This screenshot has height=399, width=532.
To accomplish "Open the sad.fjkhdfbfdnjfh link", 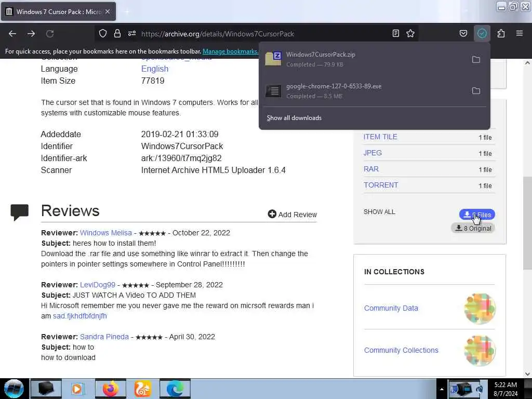I will tap(79, 316).
